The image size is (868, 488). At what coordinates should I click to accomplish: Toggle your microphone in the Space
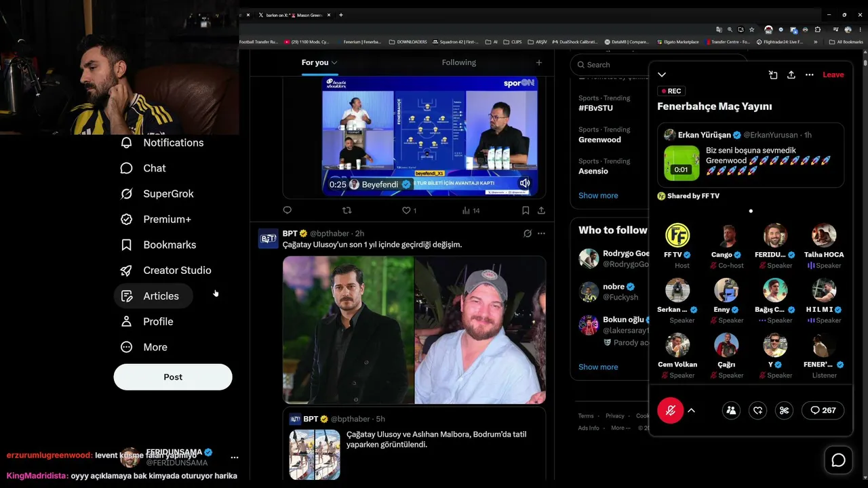(671, 410)
